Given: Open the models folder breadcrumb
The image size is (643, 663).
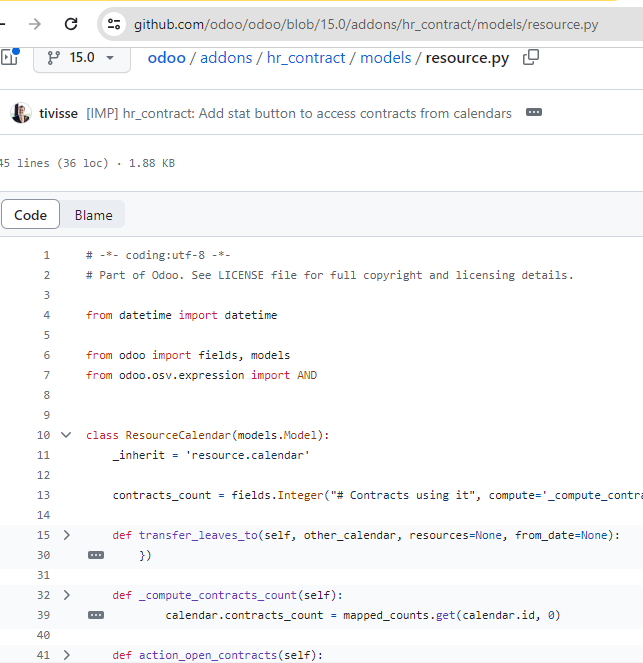Looking at the screenshot, I should pos(386,58).
